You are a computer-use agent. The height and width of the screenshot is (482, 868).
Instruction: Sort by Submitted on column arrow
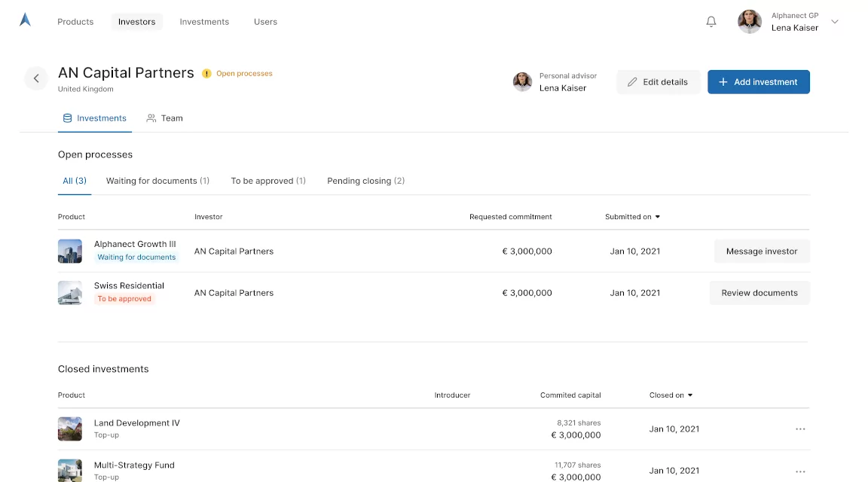[x=658, y=217]
